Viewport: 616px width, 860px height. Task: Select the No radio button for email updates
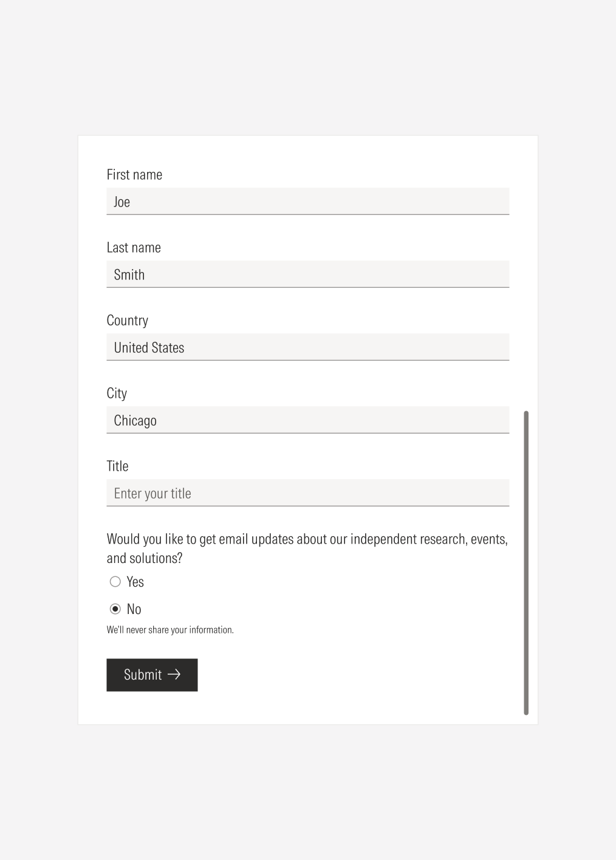tap(115, 608)
